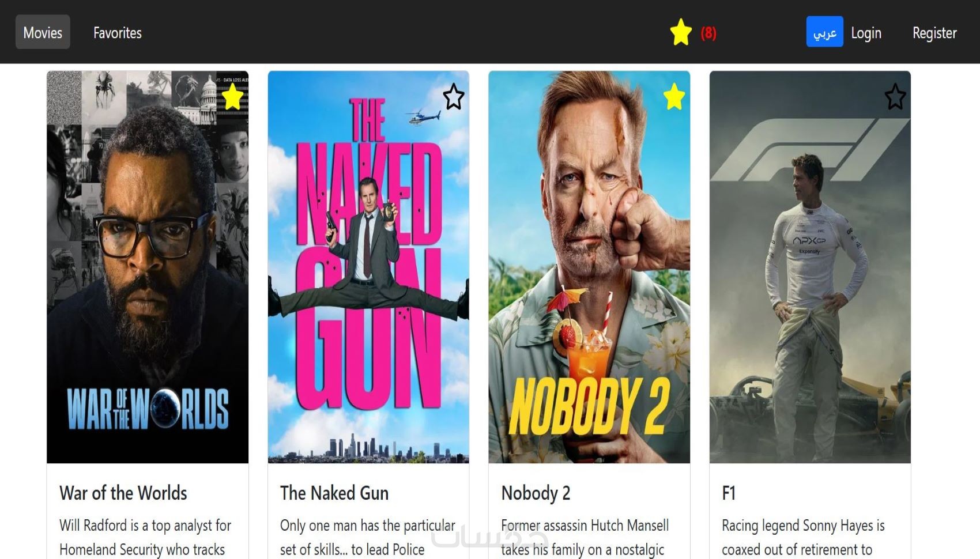Open War of the Worlds poster
980x559 pixels.
(x=148, y=267)
